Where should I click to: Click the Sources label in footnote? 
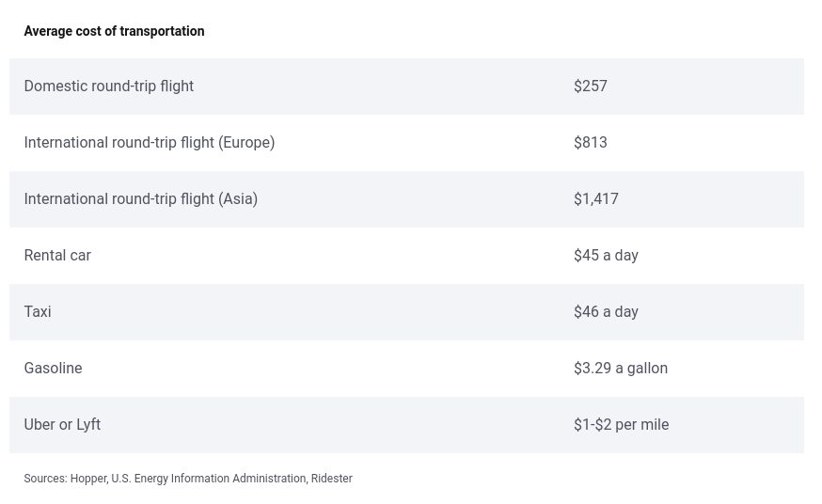[x=45, y=479]
